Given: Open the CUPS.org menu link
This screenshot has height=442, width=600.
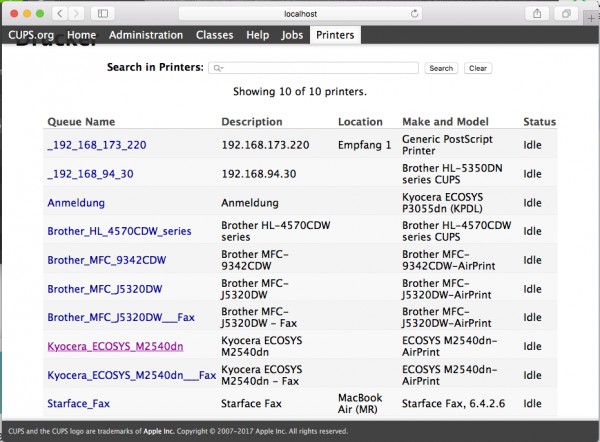Looking at the screenshot, I should pyautogui.click(x=31, y=35).
